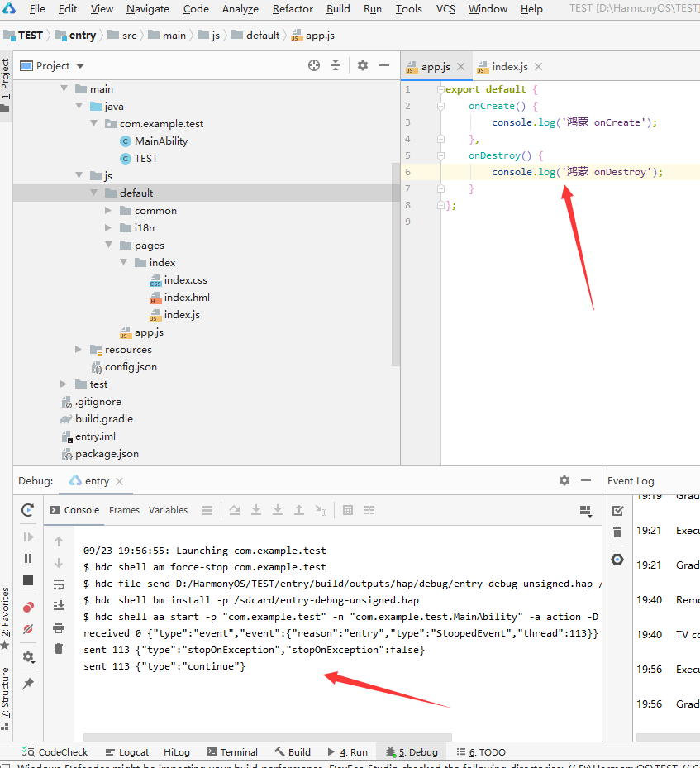Toggle soft-wrap in console

click(59, 584)
